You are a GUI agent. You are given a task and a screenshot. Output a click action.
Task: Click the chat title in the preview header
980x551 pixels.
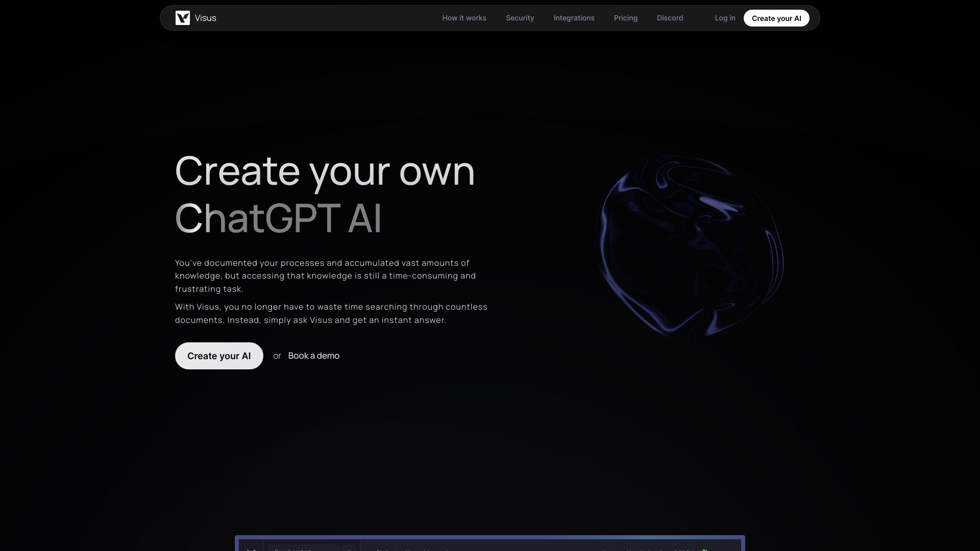click(412, 550)
